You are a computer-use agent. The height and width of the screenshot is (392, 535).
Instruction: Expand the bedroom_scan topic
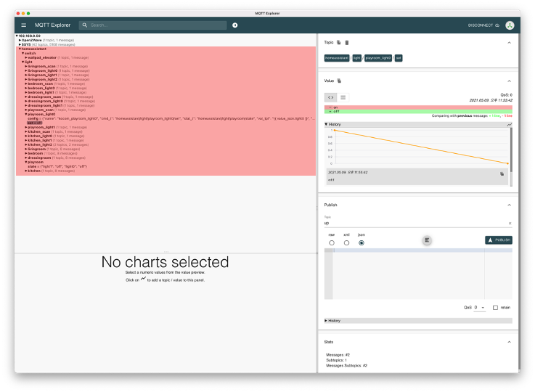pyautogui.click(x=26, y=84)
